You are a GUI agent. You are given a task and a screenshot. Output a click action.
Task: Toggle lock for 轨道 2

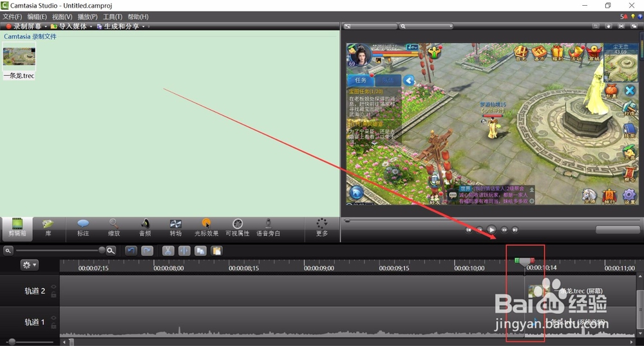pos(53,295)
